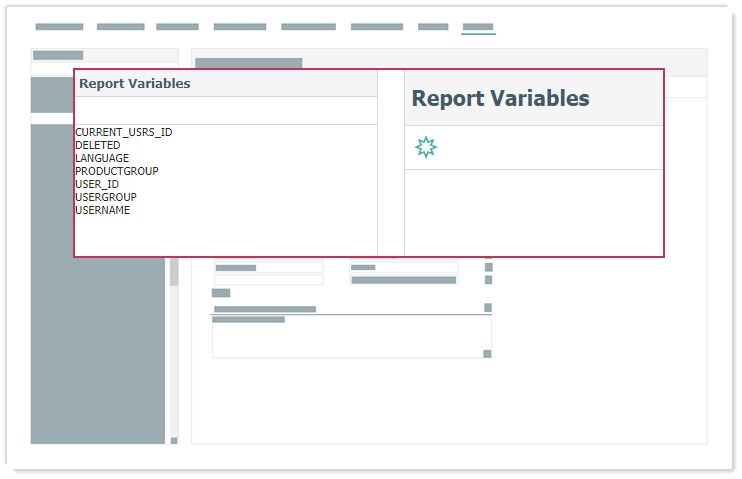The image size is (742, 479).
Task: Select the gray tab above main panel
Action: click(248, 63)
